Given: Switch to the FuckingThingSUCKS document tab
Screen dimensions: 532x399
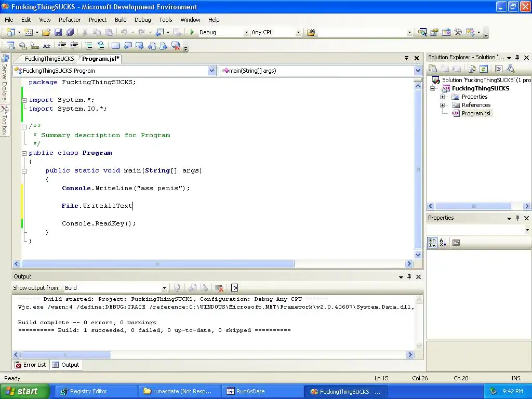Looking at the screenshot, I should coord(49,59).
